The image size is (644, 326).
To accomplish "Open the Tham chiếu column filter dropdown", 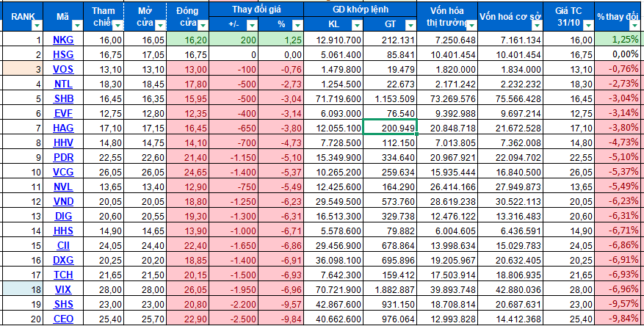I will 118,26.
